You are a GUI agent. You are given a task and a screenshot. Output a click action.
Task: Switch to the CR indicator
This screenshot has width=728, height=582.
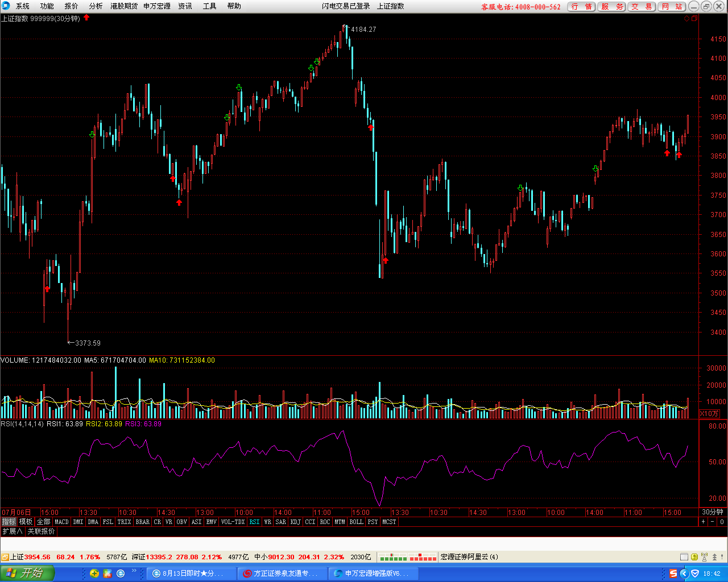tap(158, 522)
